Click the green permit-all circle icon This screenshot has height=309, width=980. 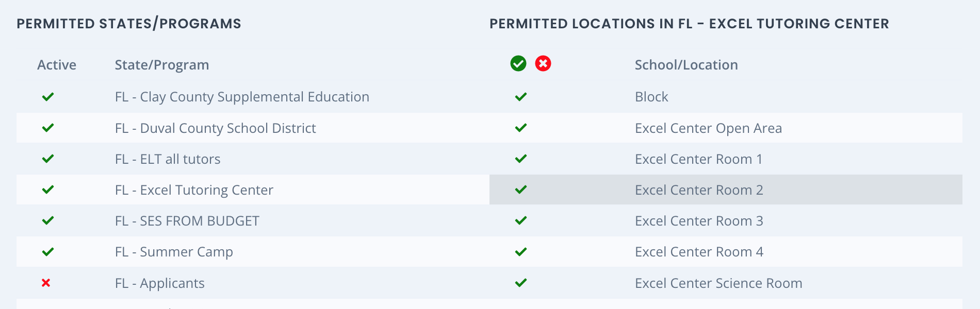(518, 63)
